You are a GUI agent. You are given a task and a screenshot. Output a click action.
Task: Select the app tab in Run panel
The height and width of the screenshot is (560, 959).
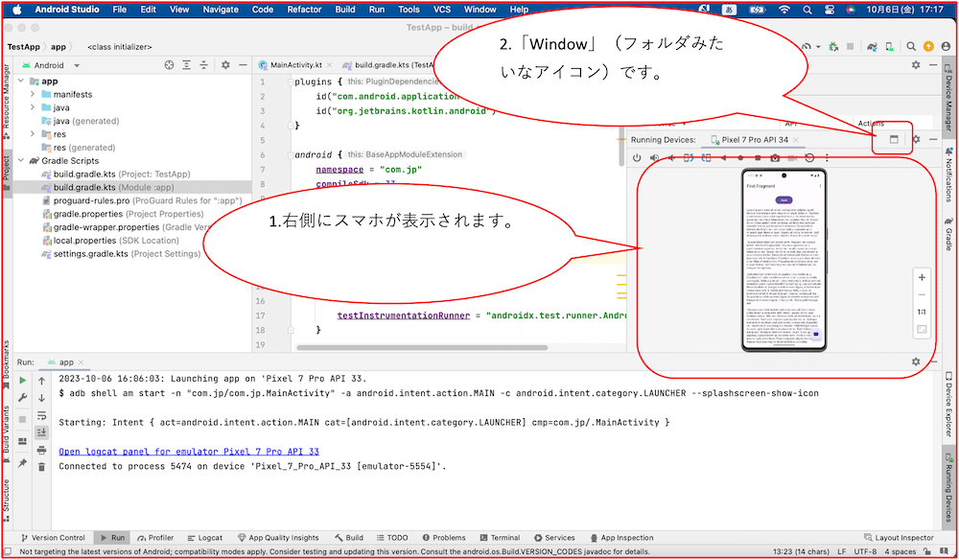(x=66, y=362)
